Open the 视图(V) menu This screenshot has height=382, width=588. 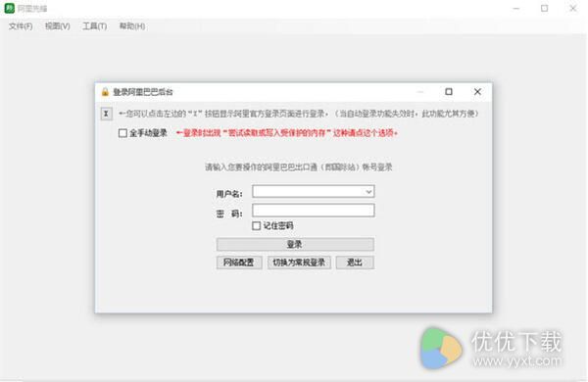click(x=58, y=26)
